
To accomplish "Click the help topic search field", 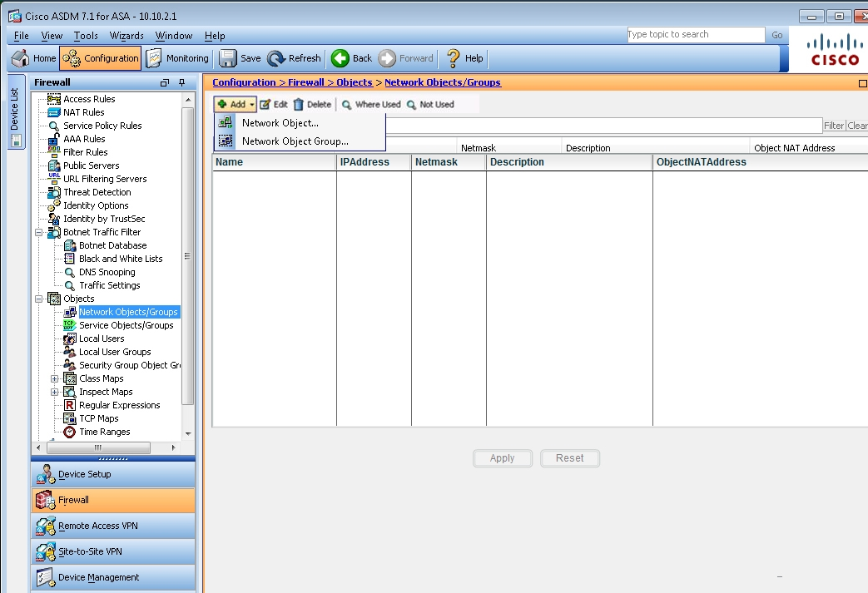I will coord(696,34).
